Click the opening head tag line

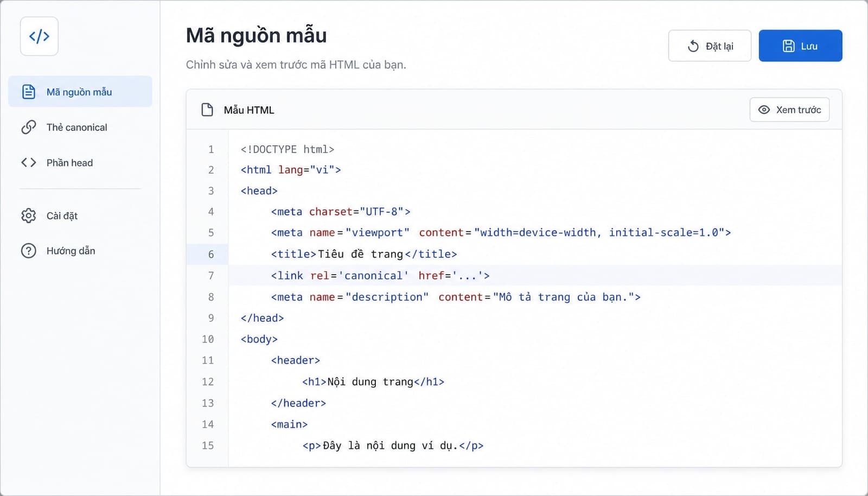[259, 191]
